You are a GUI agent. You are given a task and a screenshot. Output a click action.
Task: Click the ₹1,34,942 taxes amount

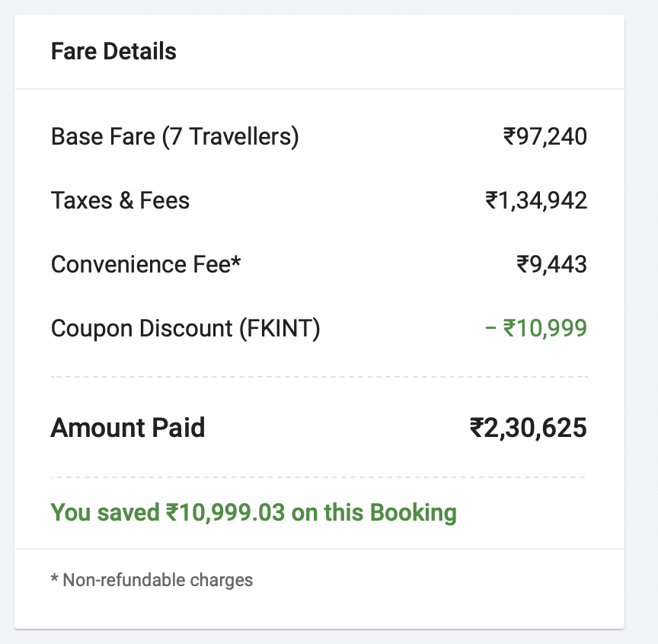(x=536, y=200)
